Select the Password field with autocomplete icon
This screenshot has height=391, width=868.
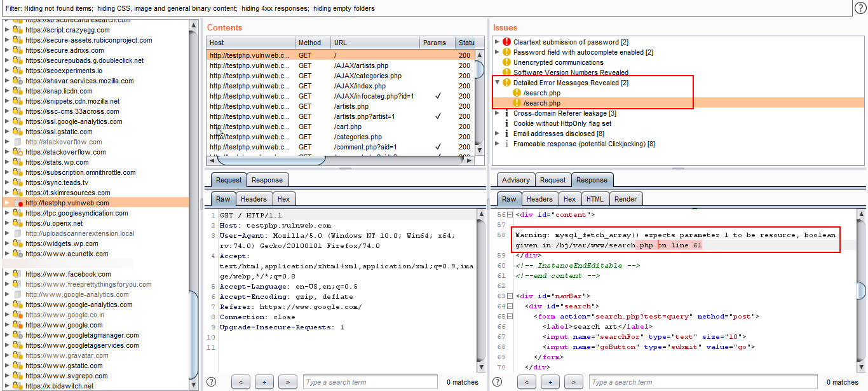[506, 52]
